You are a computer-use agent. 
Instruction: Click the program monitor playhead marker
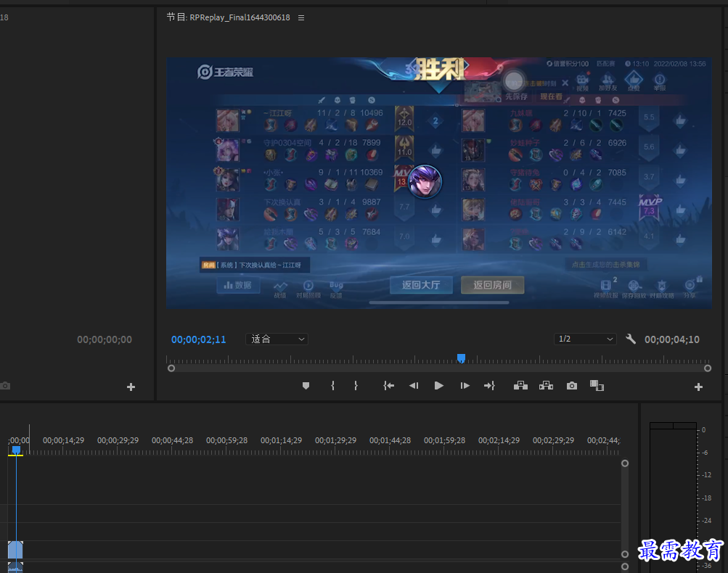(x=461, y=358)
